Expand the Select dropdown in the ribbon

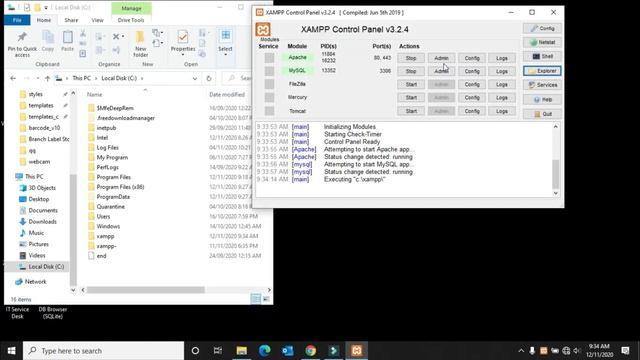[225, 54]
